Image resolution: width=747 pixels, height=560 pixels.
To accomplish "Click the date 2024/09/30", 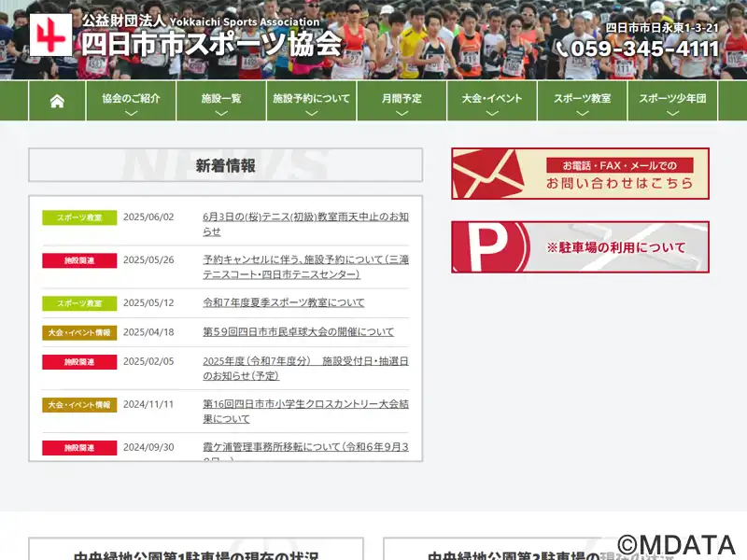I will (148, 447).
